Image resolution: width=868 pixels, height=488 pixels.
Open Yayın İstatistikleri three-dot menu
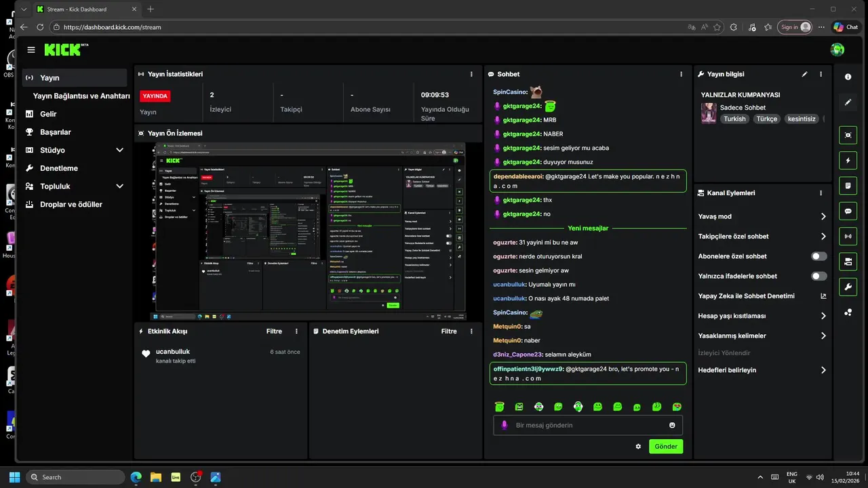(471, 74)
